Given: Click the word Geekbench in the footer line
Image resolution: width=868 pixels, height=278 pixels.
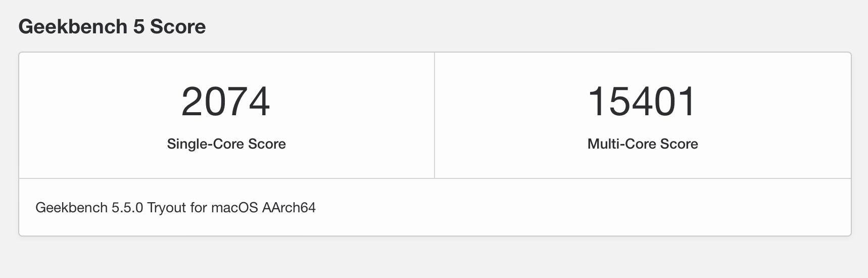Looking at the screenshot, I should point(71,208).
